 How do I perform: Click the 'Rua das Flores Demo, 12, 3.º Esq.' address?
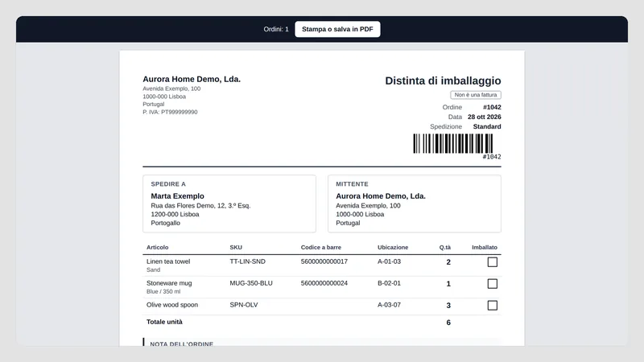200,206
